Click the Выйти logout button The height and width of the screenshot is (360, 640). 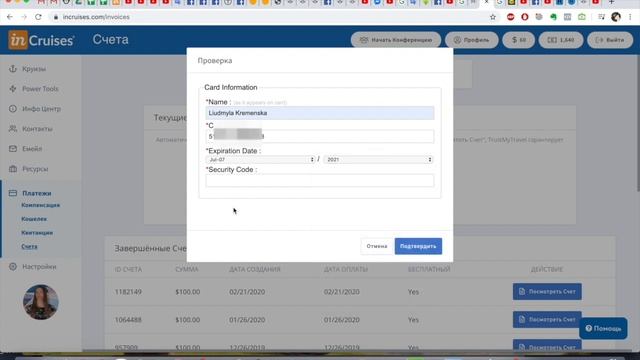click(x=610, y=40)
